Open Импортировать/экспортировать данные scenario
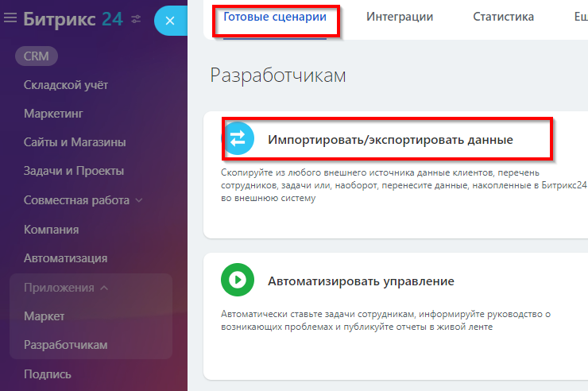Screen dimensions: 588x391 (390, 139)
